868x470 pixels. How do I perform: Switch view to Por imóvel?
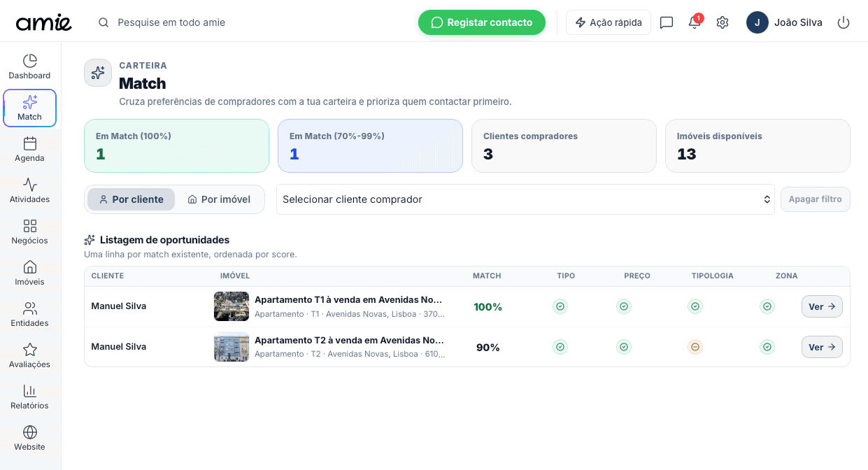click(219, 199)
